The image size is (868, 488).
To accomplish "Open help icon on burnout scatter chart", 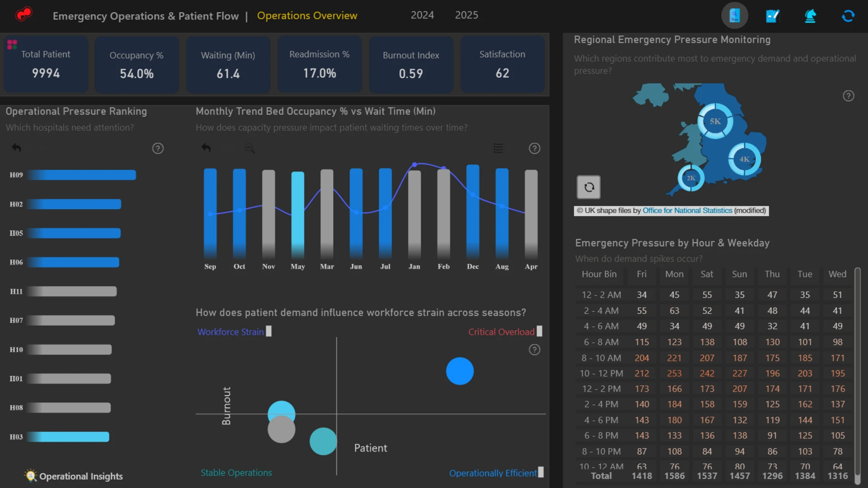I will [534, 350].
